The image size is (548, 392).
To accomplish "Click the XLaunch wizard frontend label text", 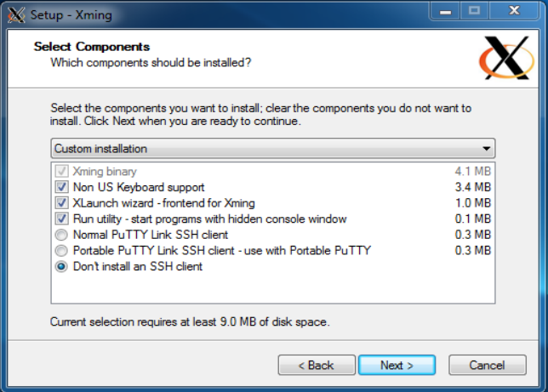I will (163, 203).
